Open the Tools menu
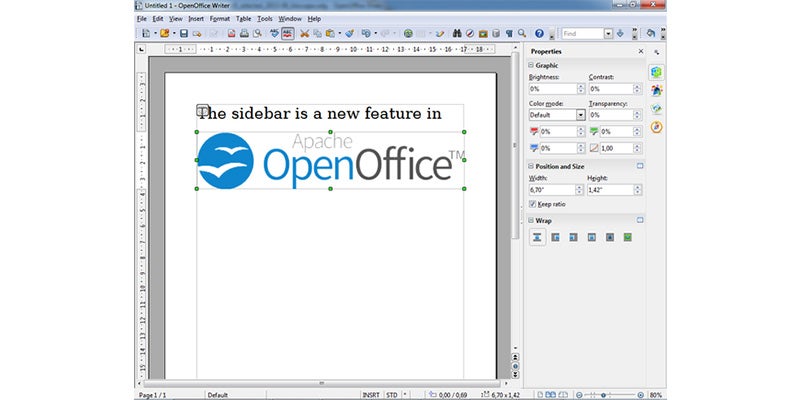This screenshot has width=800, height=400. point(263,18)
